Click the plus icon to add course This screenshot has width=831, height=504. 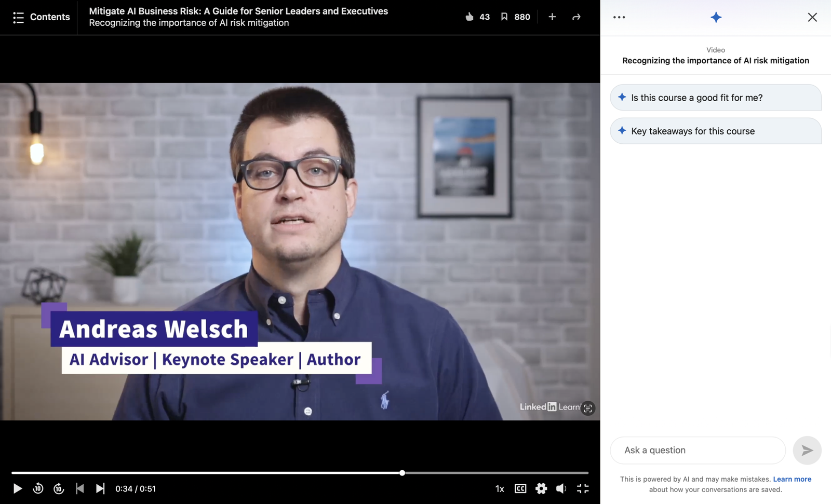pos(552,17)
